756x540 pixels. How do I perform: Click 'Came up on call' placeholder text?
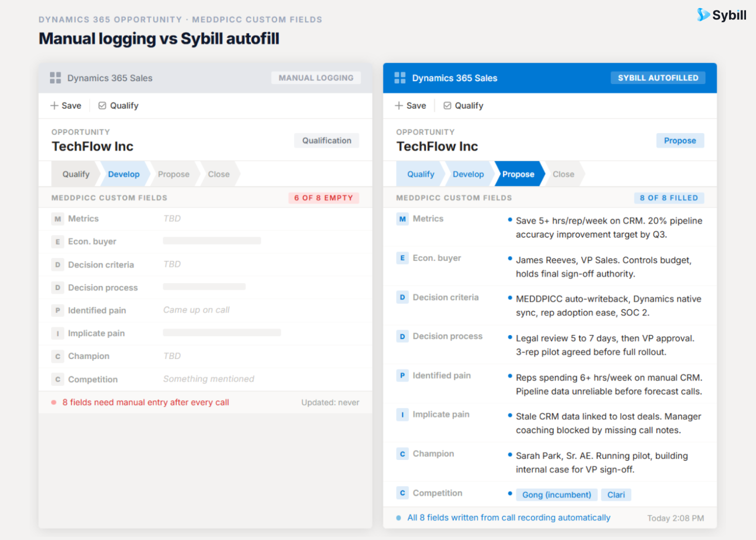(x=196, y=310)
